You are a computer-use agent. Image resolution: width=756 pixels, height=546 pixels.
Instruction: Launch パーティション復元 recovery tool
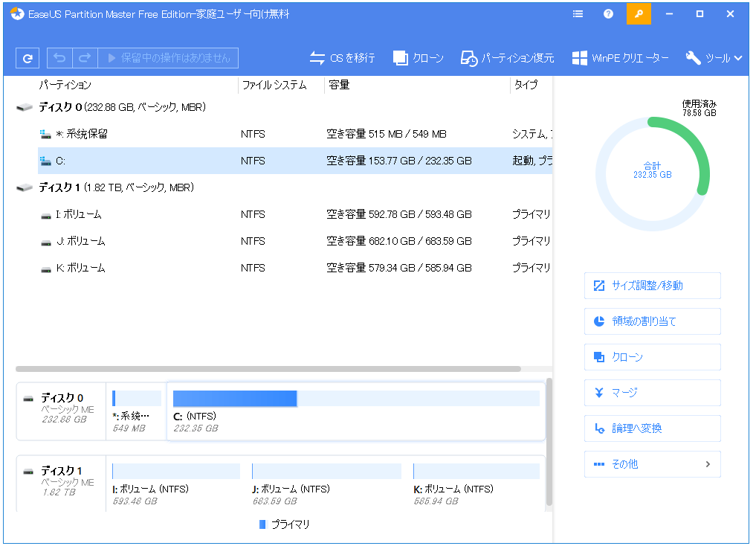pos(510,57)
